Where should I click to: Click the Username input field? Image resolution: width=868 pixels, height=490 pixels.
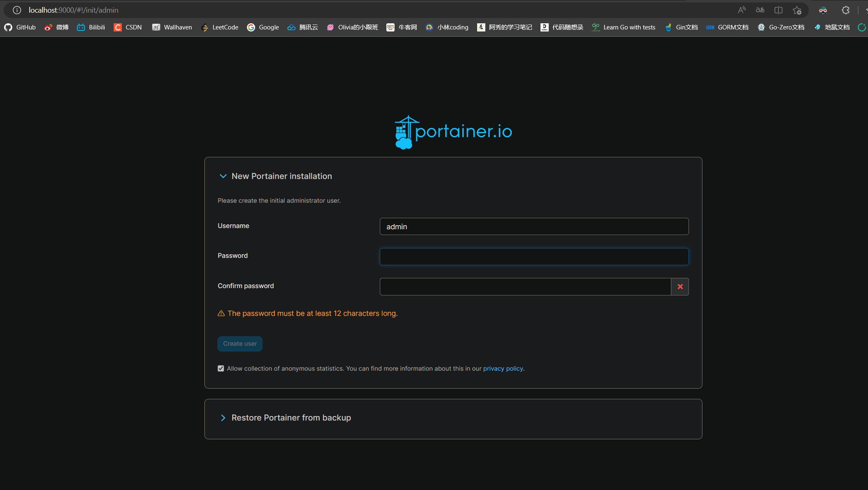point(534,226)
